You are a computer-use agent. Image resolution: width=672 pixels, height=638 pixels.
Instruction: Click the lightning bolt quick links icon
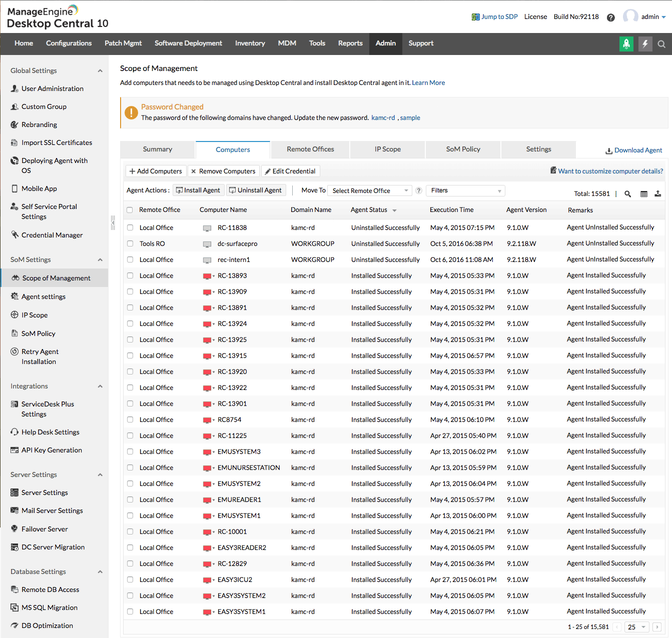pos(645,44)
